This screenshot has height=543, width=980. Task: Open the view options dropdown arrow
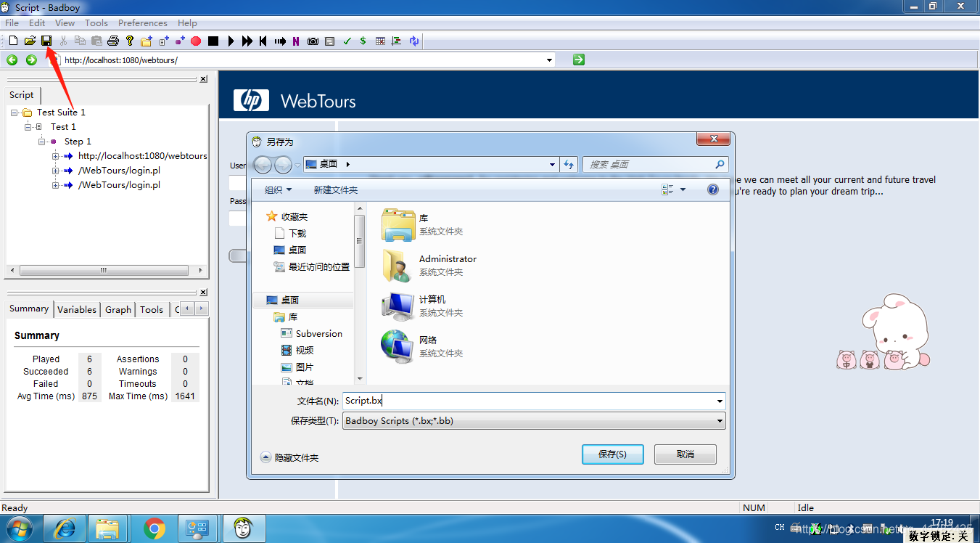point(683,189)
